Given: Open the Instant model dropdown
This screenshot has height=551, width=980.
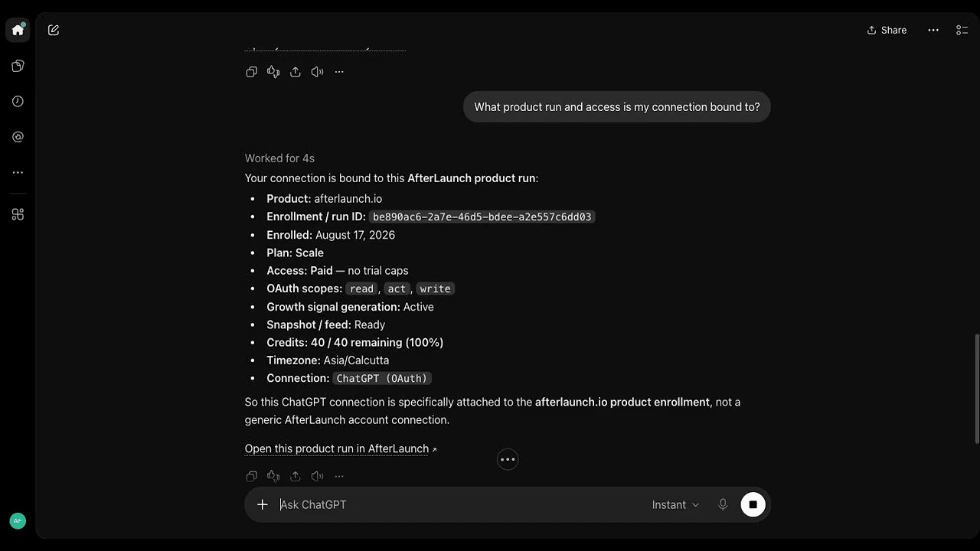Looking at the screenshot, I should pos(675,505).
